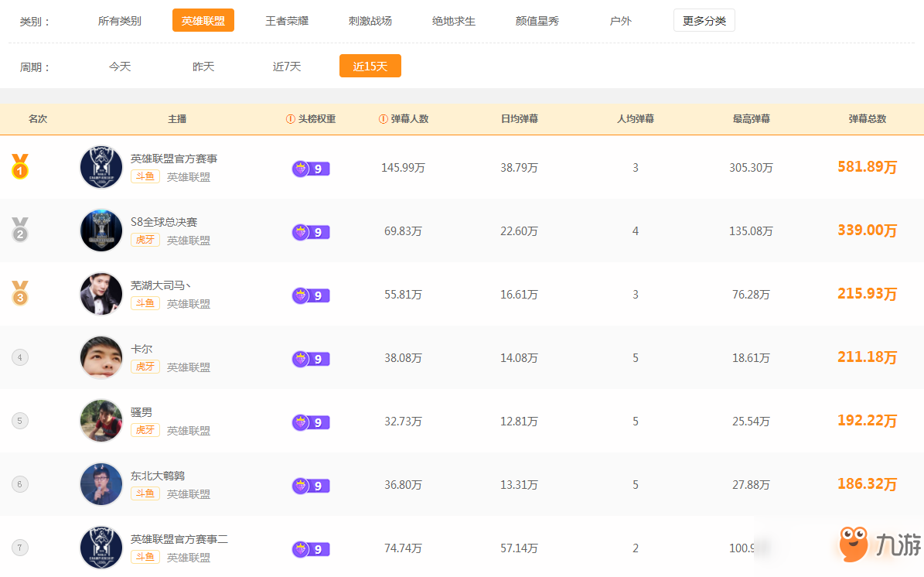Open the 户外 category
924x577 pixels.
tap(621, 21)
